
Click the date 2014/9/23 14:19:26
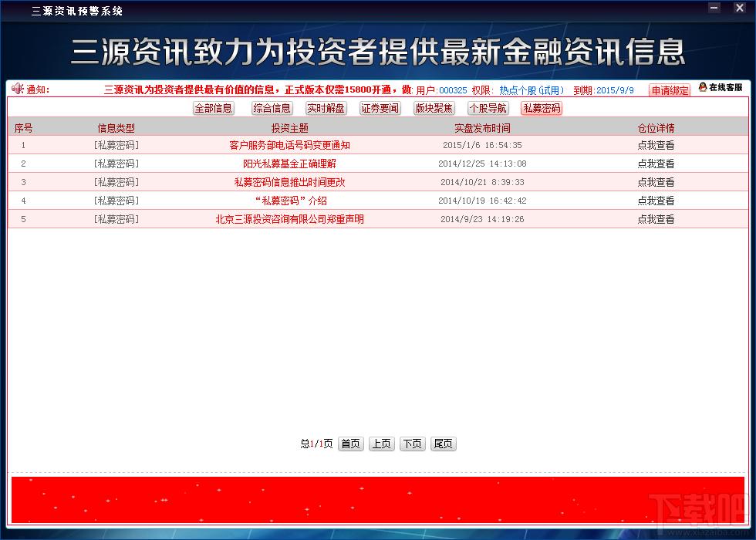click(482, 219)
